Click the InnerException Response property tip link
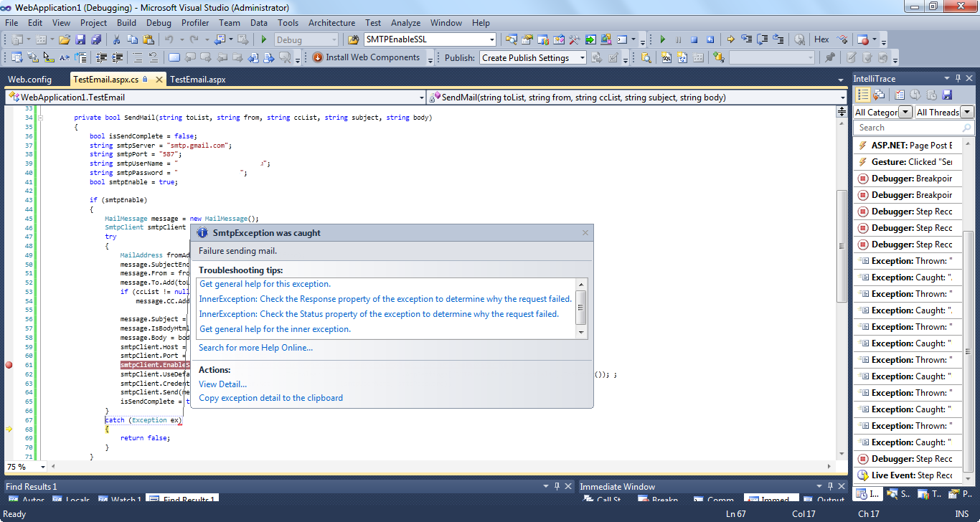Screen dimensions: 980x522 click(385, 299)
